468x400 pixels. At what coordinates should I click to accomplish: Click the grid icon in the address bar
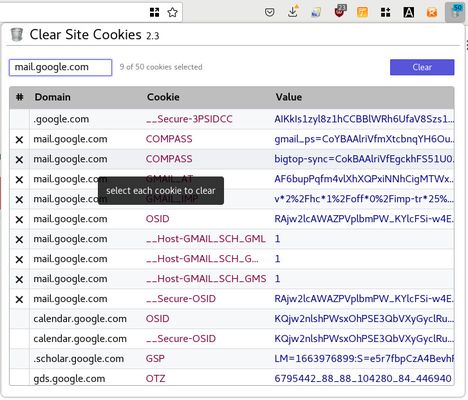coord(154,12)
